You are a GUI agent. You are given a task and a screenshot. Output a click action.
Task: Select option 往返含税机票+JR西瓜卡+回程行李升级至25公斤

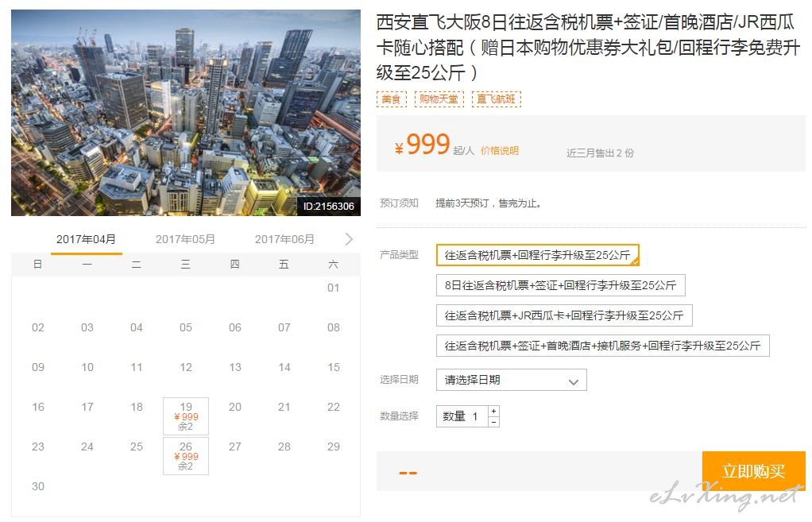(x=564, y=315)
